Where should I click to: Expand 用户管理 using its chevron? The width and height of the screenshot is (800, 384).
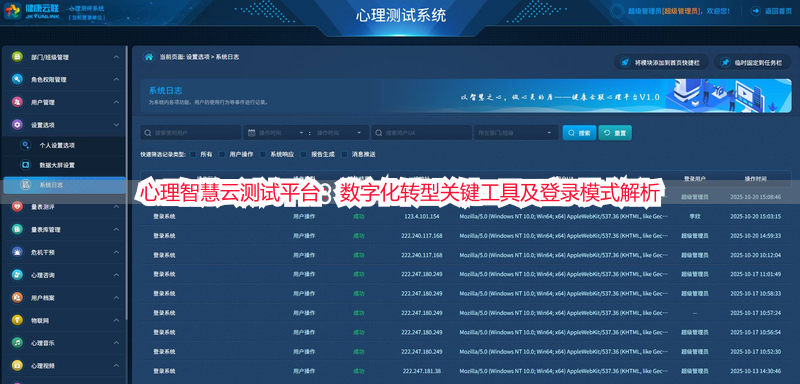[x=116, y=102]
